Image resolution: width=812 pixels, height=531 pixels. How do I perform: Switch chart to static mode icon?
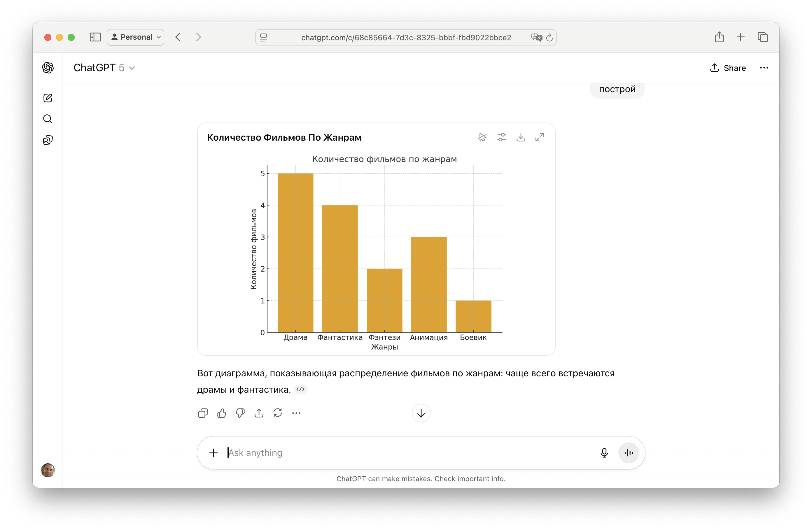(x=482, y=137)
